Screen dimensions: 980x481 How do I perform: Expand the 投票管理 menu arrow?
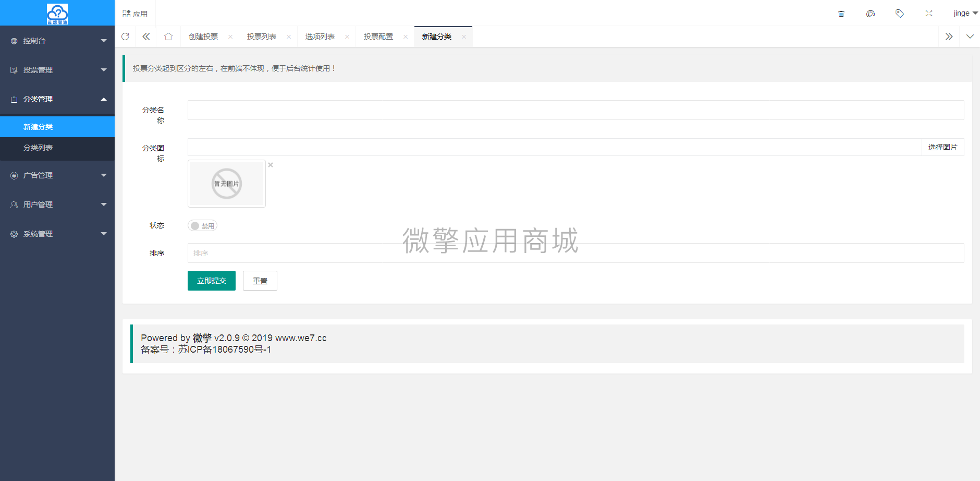pos(104,70)
